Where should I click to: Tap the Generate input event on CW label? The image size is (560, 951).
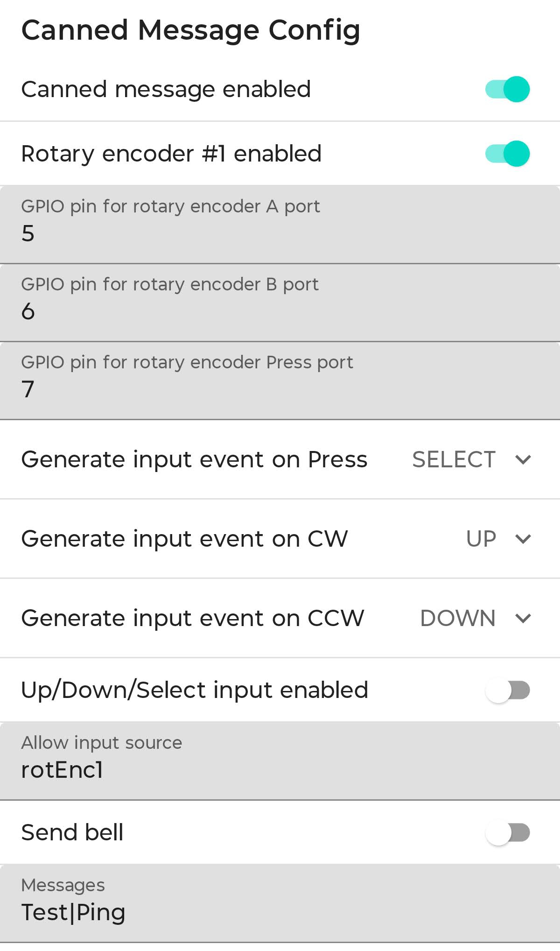pyautogui.click(x=184, y=539)
